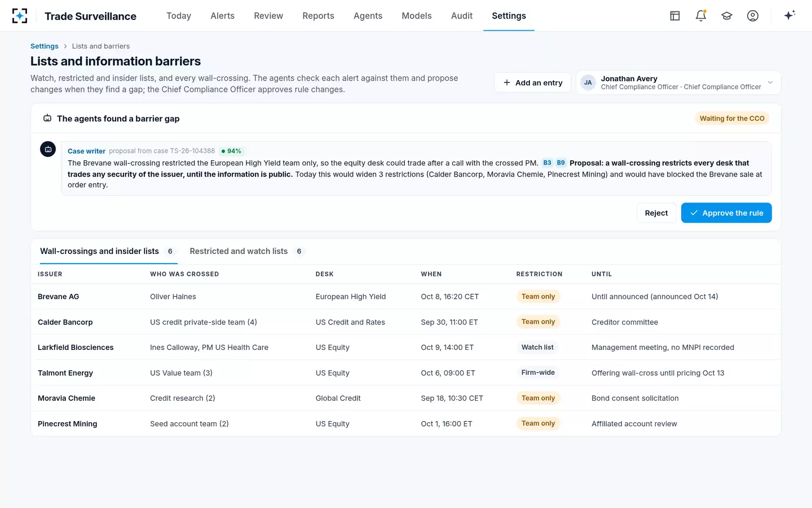The image size is (812, 508).
Task: Click the 94% confidence badge
Action: [x=231, y=151]
